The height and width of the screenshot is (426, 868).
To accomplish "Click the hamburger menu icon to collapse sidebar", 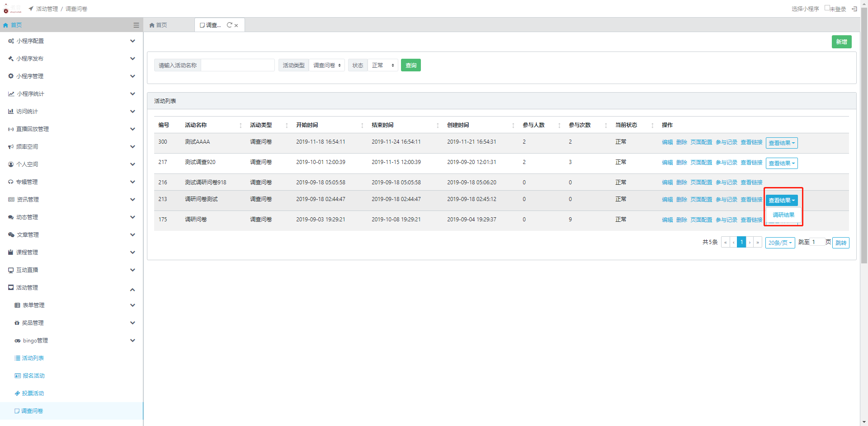I will coord(136,25).
